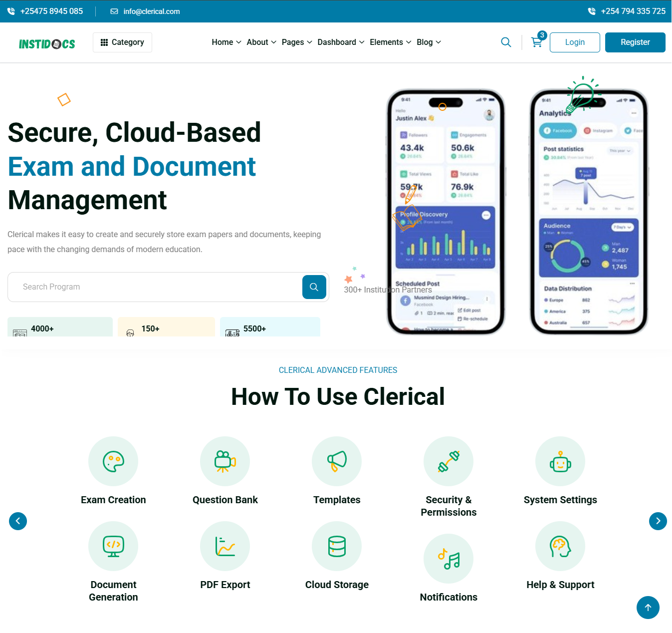Click the left phone dashboard mockup image
The width and height of the screenshot is (672, 633).
(x=446, y=212)
